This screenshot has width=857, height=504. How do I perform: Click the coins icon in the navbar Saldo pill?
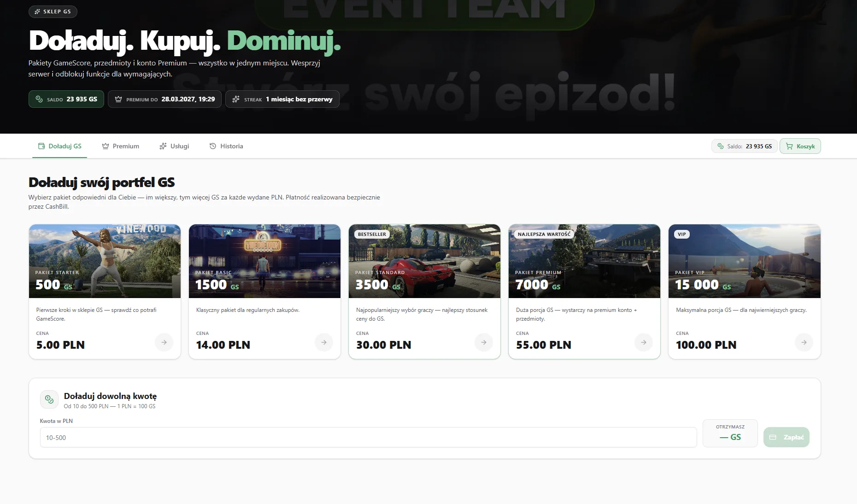(721, 146)
